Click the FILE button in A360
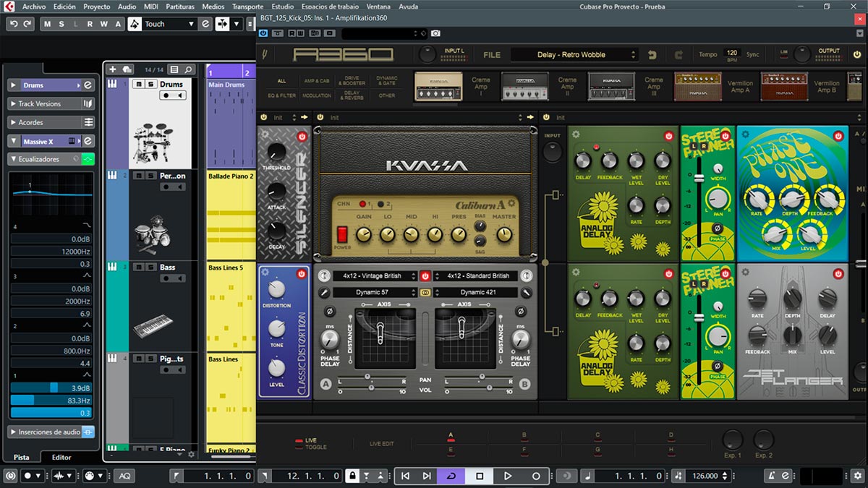Screen dimensions: 868x488 [x=492, y=54]
